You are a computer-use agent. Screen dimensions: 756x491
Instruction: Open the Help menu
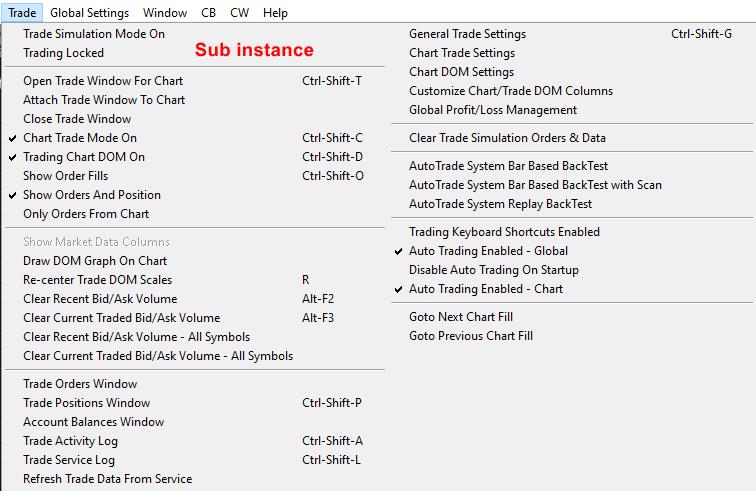click(x=275, y=13)
